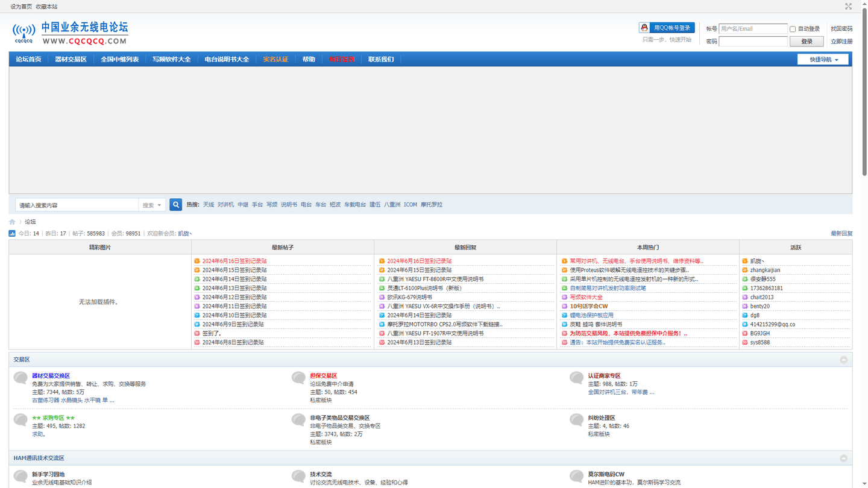Click hot search keyword 摩托罗拉
The height and width of the screenshot is (488, 868).
click(x=432, y=205)
